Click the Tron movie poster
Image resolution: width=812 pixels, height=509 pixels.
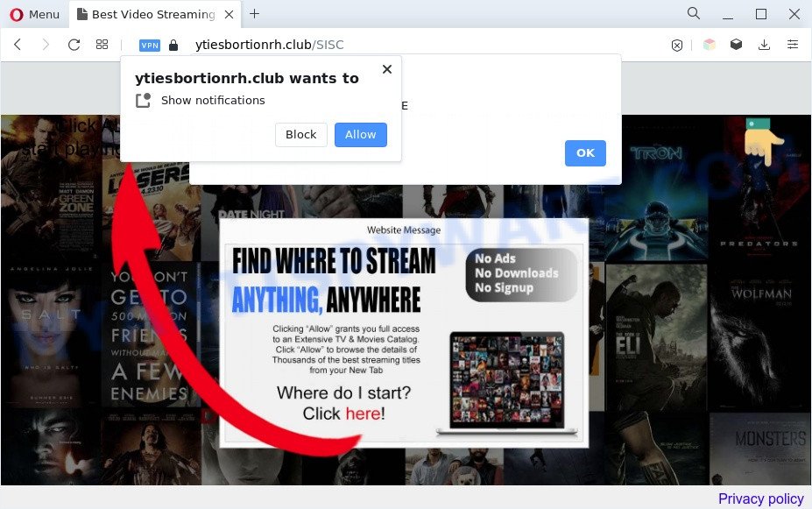tap(655, 188)
